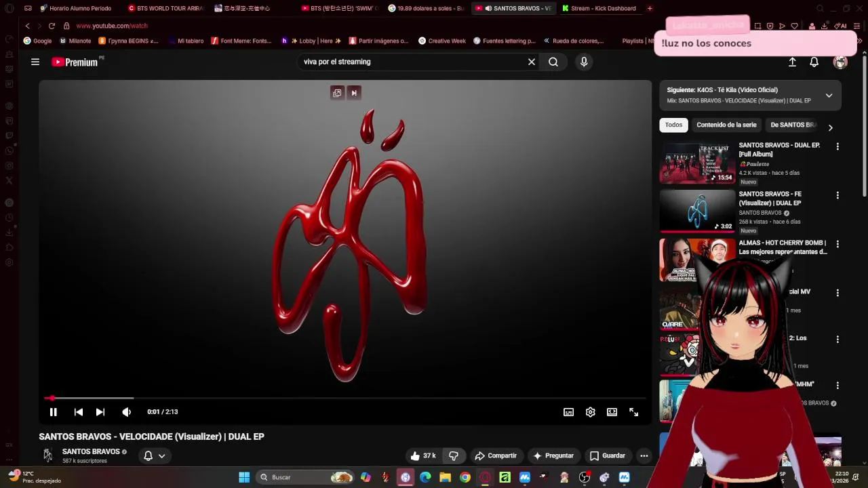Open YouTube notifications bell
868x488 pixels.
(814, 62)
